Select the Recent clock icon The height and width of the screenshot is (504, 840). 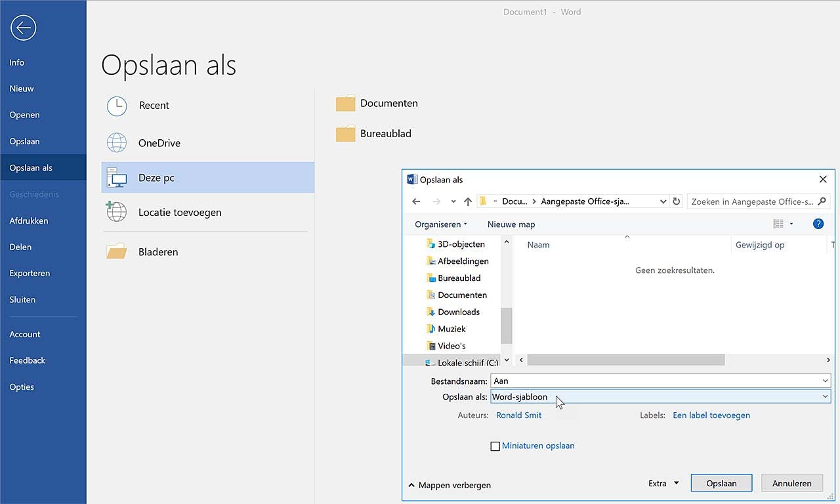(x=117, y=106)
